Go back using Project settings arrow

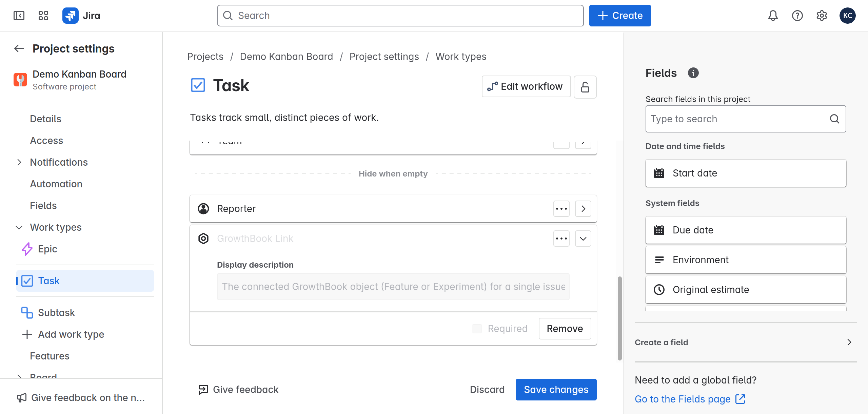click(x=19, y=49)
